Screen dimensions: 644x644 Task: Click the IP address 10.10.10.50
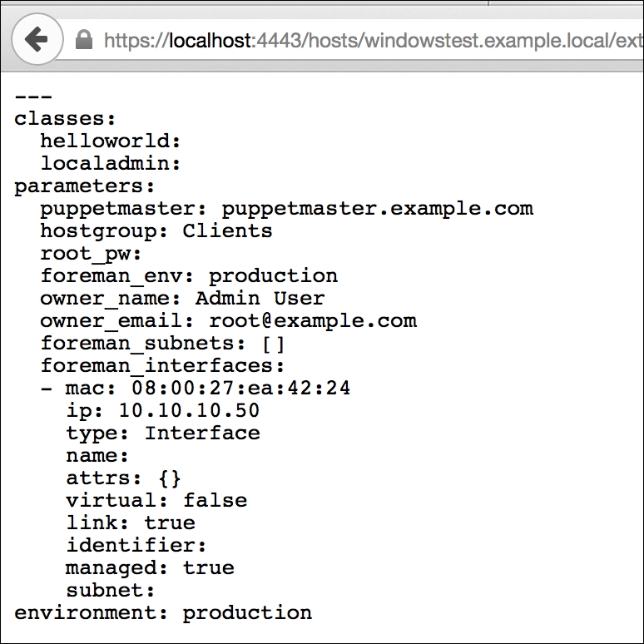[189, 410]
